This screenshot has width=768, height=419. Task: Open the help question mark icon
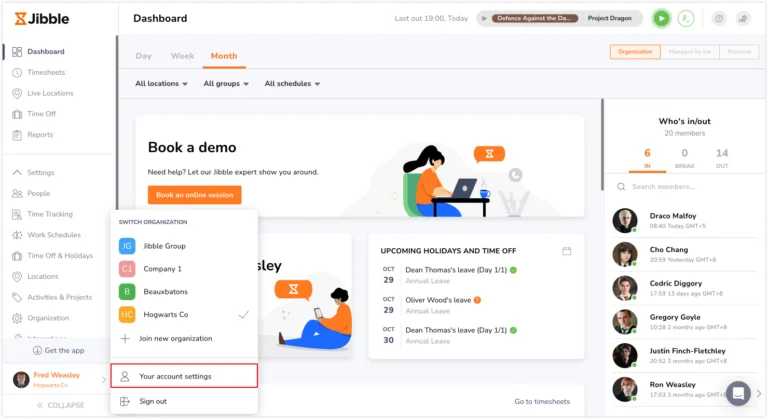(x=719, y=19)
